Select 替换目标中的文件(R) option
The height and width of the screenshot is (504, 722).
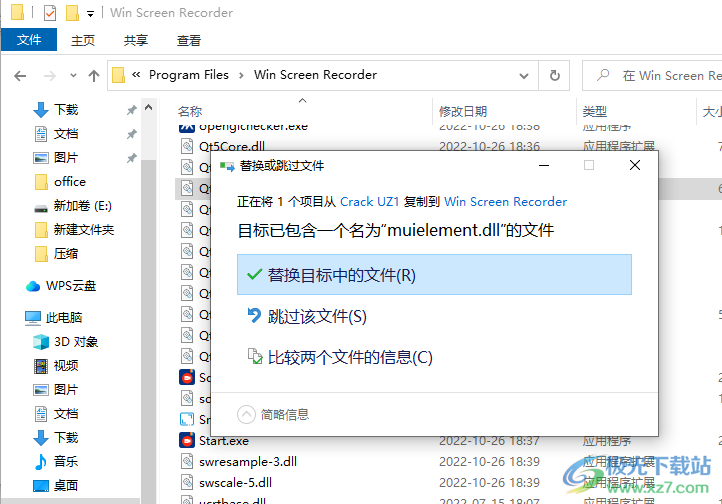coord(434,275)
